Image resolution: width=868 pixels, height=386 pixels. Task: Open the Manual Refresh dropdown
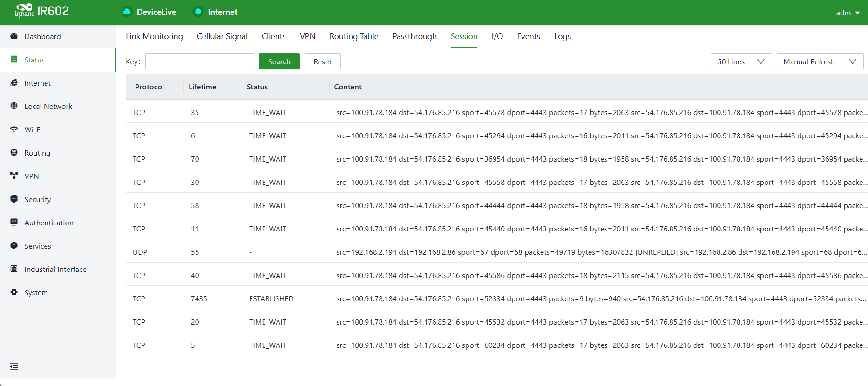click(x=820, y=61)
